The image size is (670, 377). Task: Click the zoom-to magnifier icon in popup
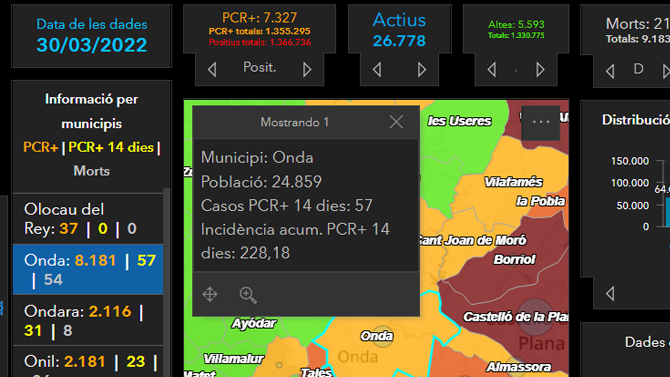[248, 295]
